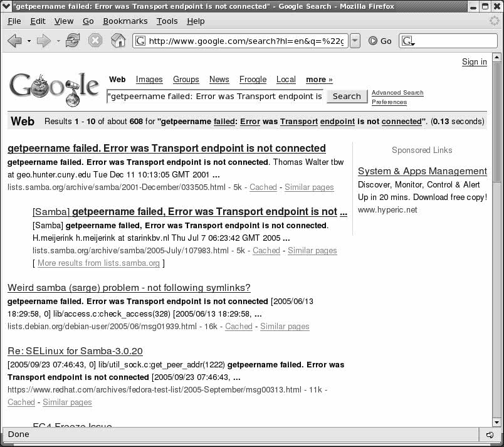Click the 'more »' link
This screenshot has width=504, height=447.
[319, 80]
